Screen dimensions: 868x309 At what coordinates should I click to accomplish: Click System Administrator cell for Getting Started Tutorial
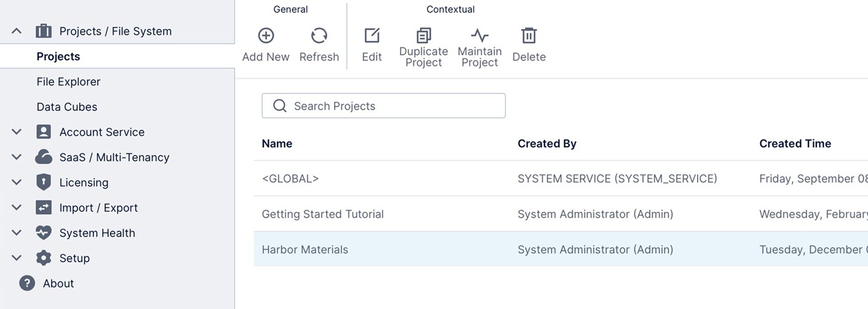595,214
